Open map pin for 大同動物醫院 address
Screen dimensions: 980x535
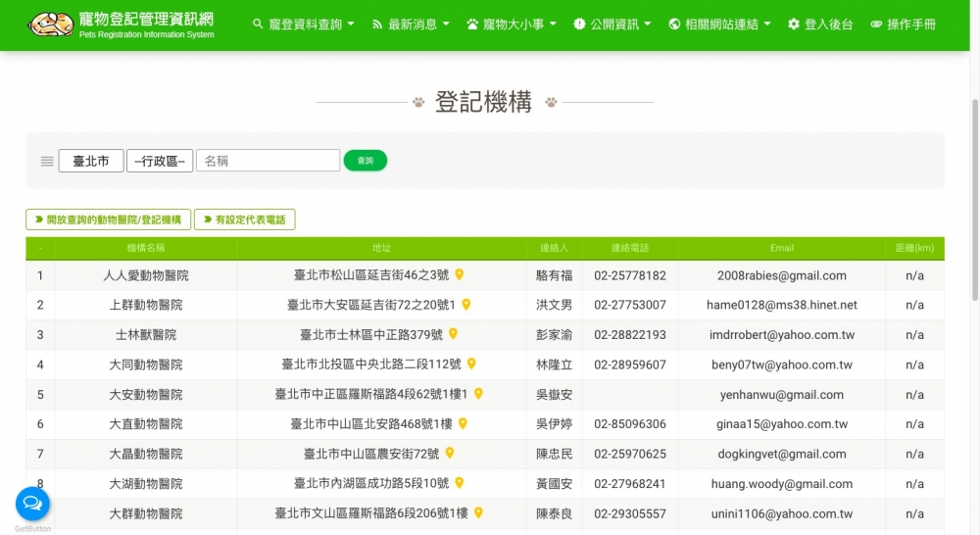point(472,364)
